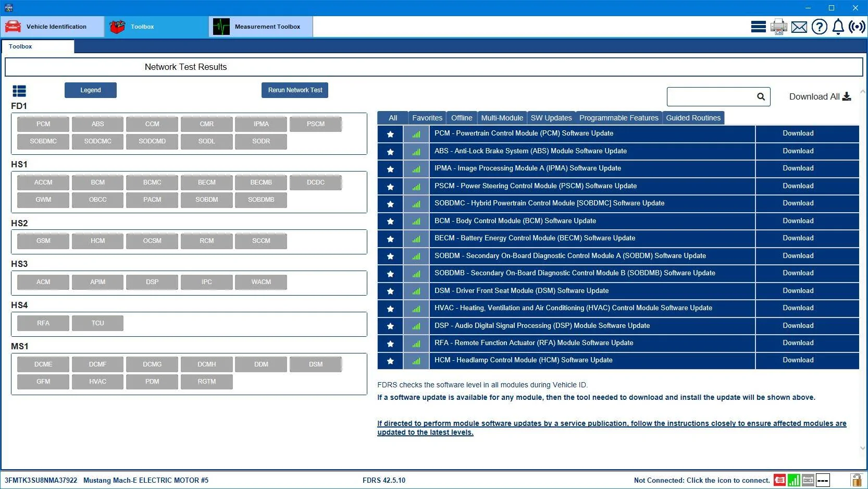Click the FDRS 42.5.10 version text
The image size is (868, 489).
(384, 481)
